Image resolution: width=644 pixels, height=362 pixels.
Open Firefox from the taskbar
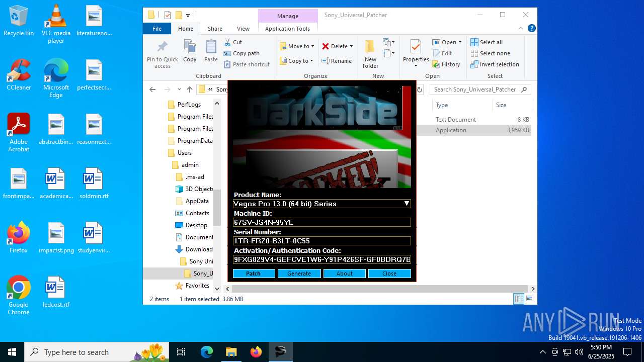tap(256, 352)
